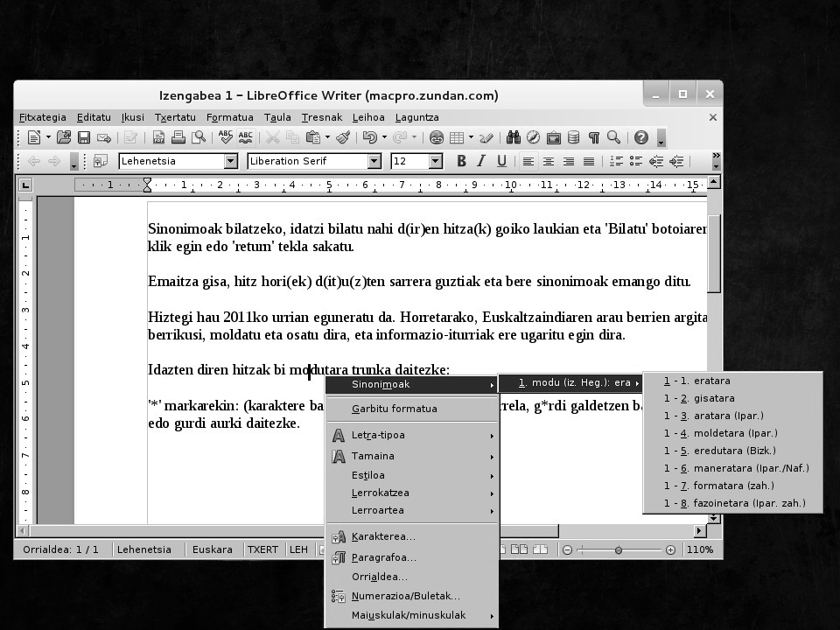Expand the New document arrow dropdown
The image size is (840, 630).
coord(48,137)
